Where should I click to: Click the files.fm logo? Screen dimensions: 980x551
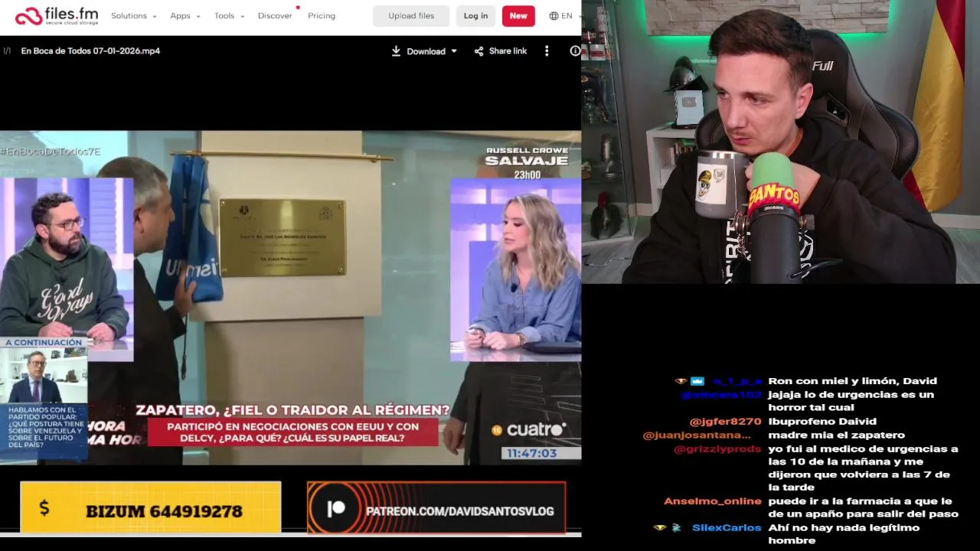tap(57, 16)
